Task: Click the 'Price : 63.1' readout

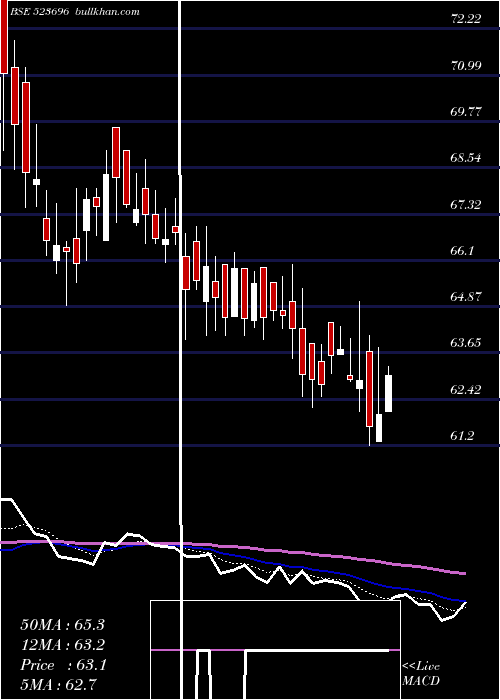Action: [63, 665]
